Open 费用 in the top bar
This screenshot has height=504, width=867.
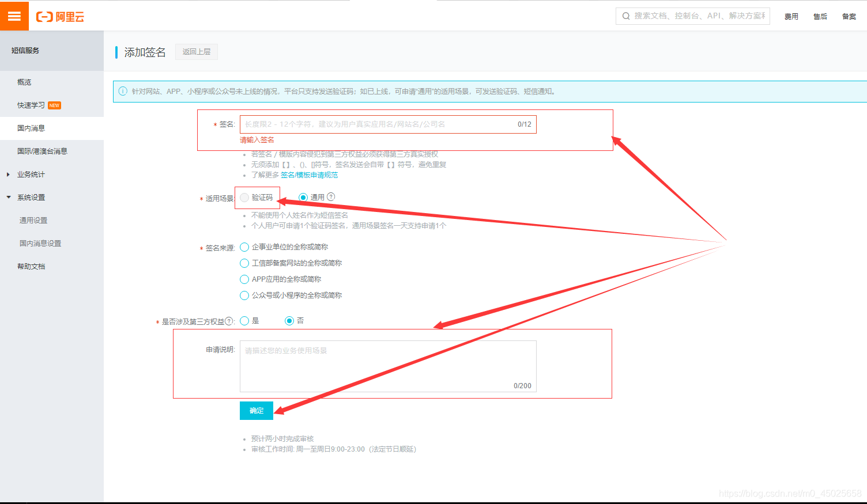(791, 17)
